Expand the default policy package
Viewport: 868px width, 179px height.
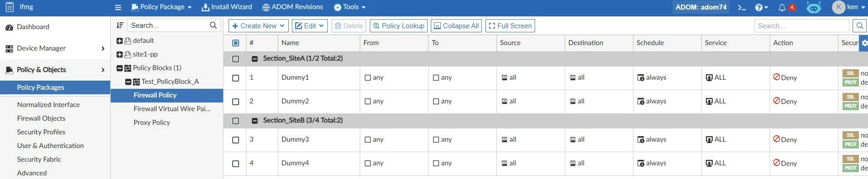(x=120, y=41)
